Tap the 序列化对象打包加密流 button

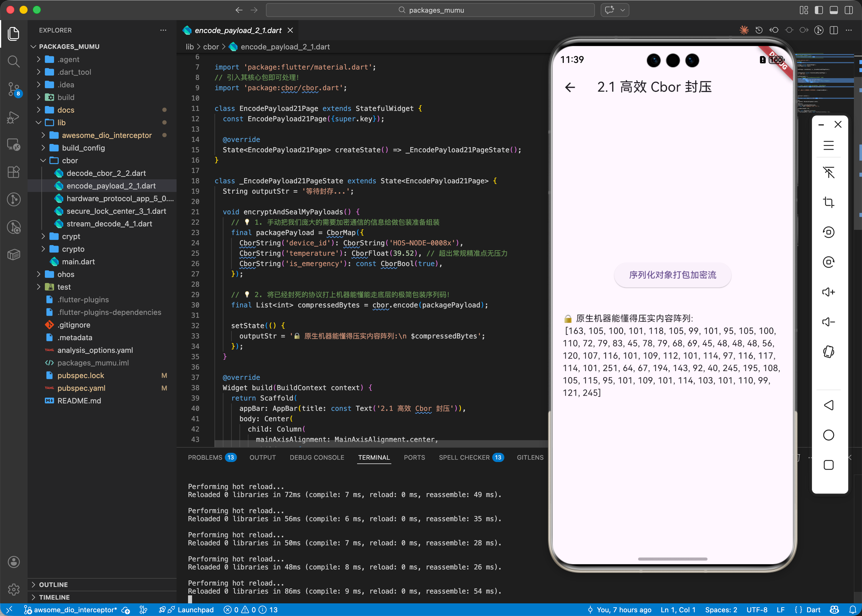click(x=672, y=275)
